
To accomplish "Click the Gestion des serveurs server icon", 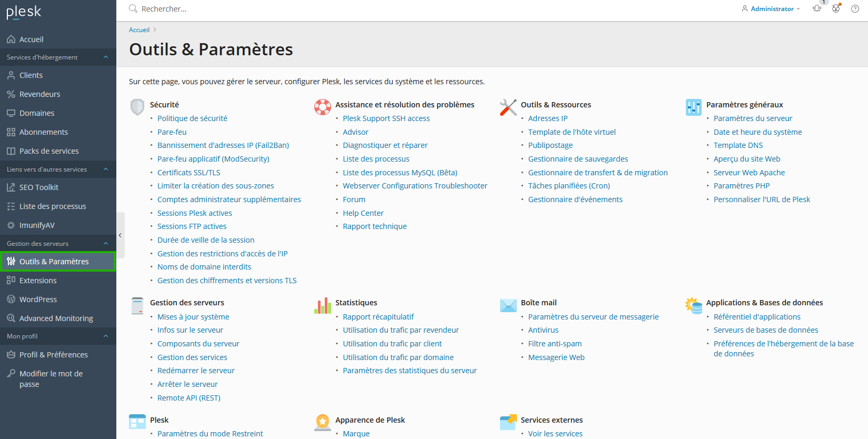I will [137, 305].
